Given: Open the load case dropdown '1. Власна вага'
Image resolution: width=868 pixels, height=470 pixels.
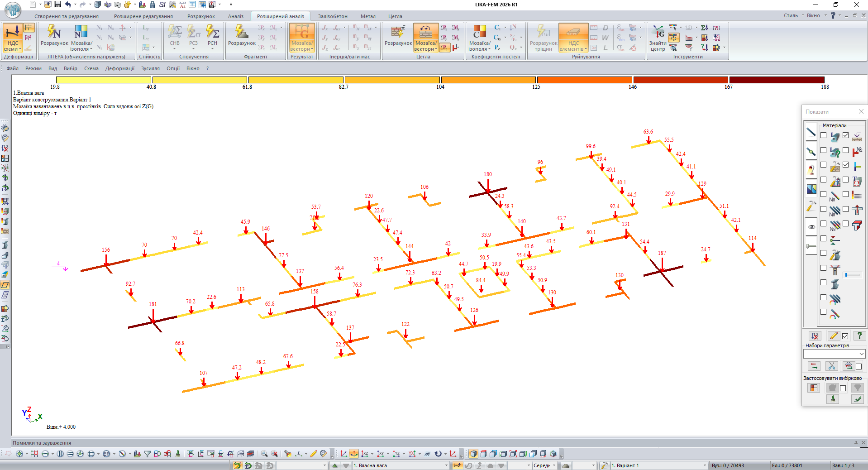Looking at the screenshot, I should coord(446,465).
